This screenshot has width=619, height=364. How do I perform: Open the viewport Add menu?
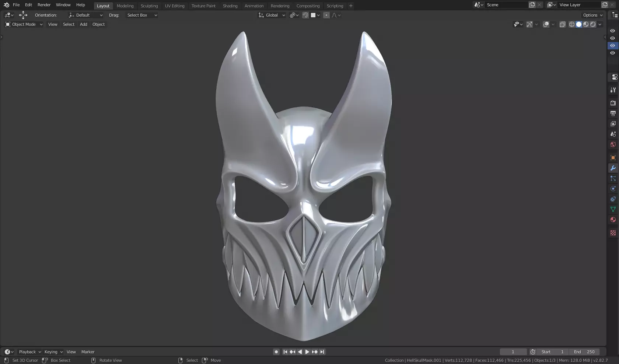tap(84, 24)
